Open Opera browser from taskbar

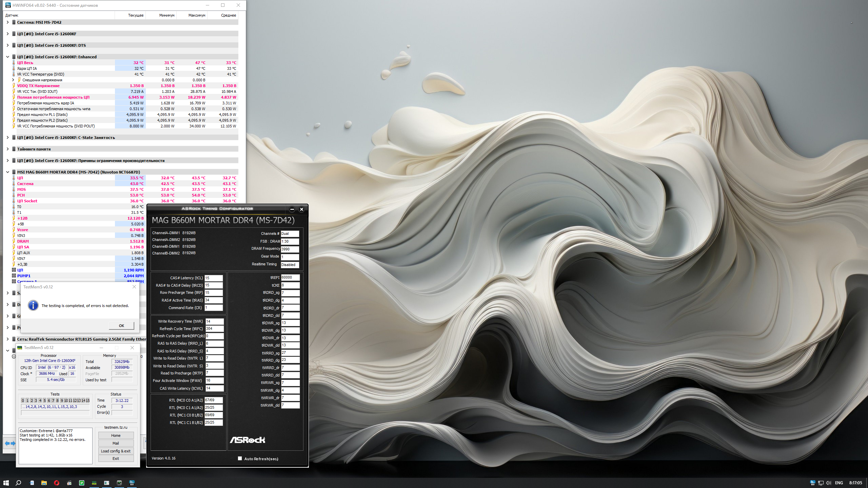(x=57, y=483)
